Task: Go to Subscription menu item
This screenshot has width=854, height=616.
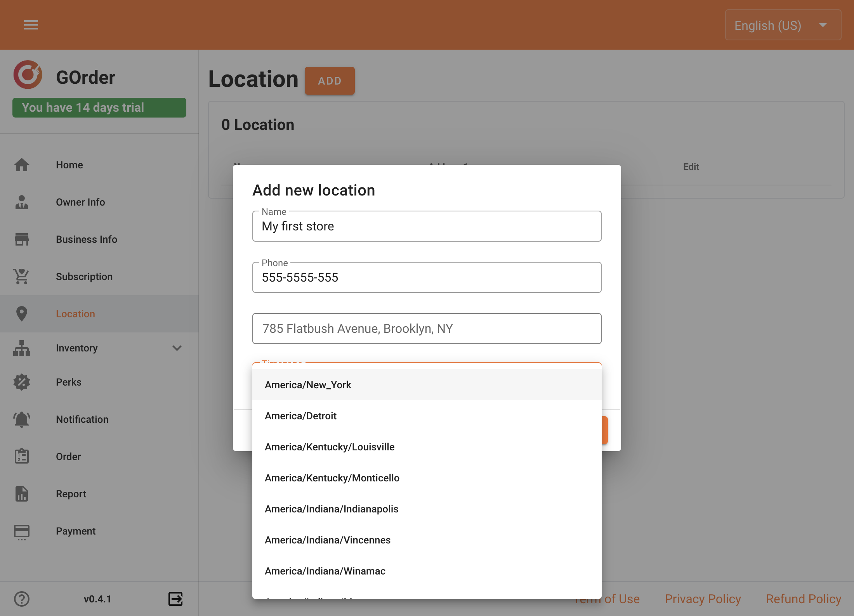Action: point(99,277)
